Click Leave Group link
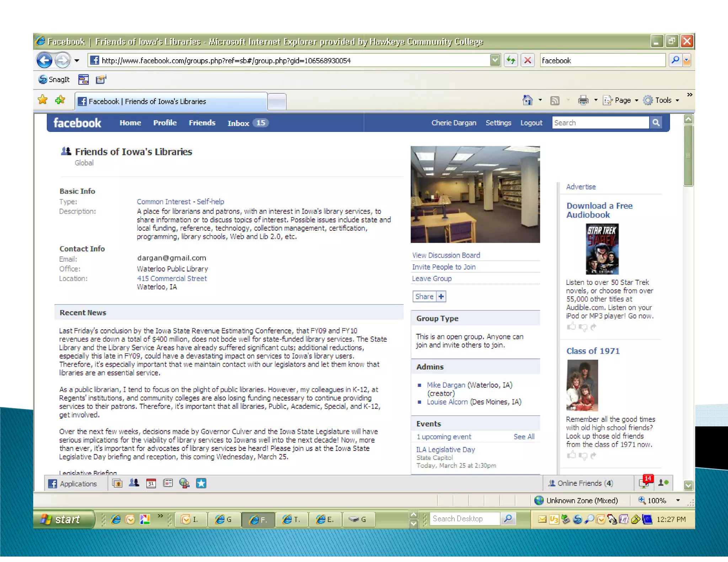The image size is (728, 562). tap(432, 279)
